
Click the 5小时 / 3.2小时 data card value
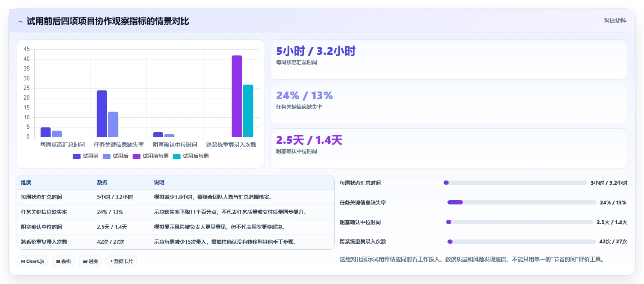(316, 51)
